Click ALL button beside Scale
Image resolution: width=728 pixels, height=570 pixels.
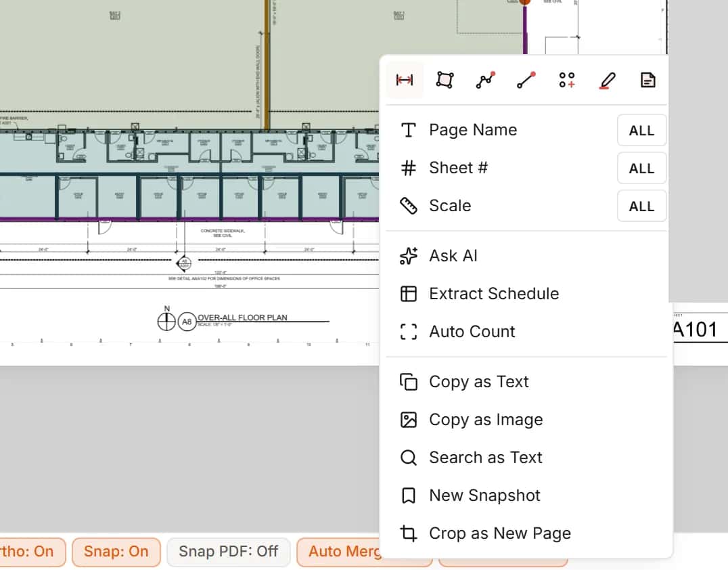click(x=641, y=206)
